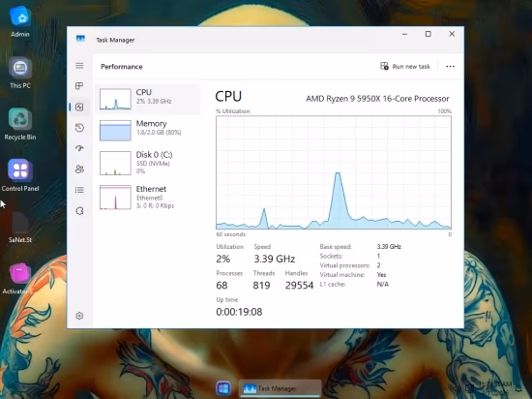Open the Recycle Bin desktop icon
This screenshot has height=399, width=532.
(20, 124)
